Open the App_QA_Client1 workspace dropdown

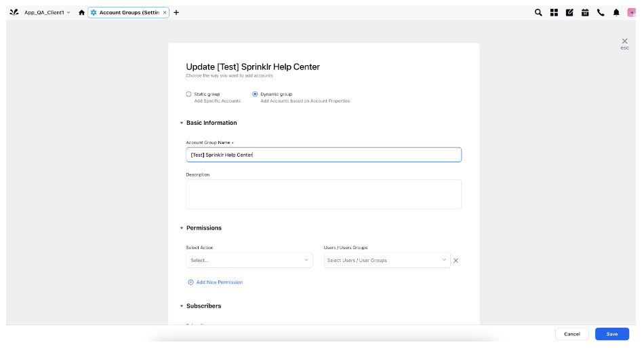pyautogui.click(x=47, y=12)
